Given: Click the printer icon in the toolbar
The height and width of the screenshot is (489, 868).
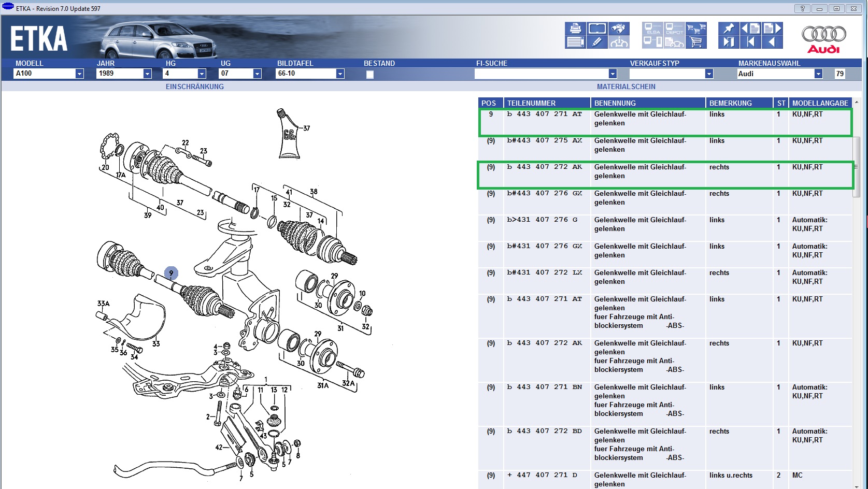Looking at the screenshot, I should tap(575, 28).
